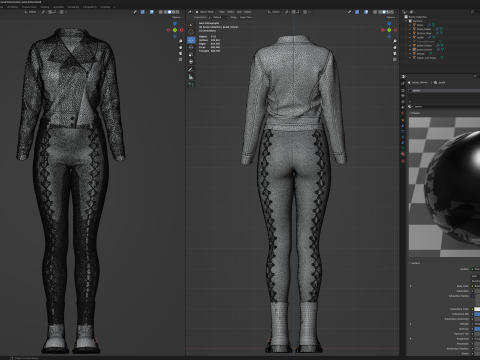The image size is (480, 360).
Task: Open Object Mode dropdown in right viewport
Action: (x=205, y=12)
